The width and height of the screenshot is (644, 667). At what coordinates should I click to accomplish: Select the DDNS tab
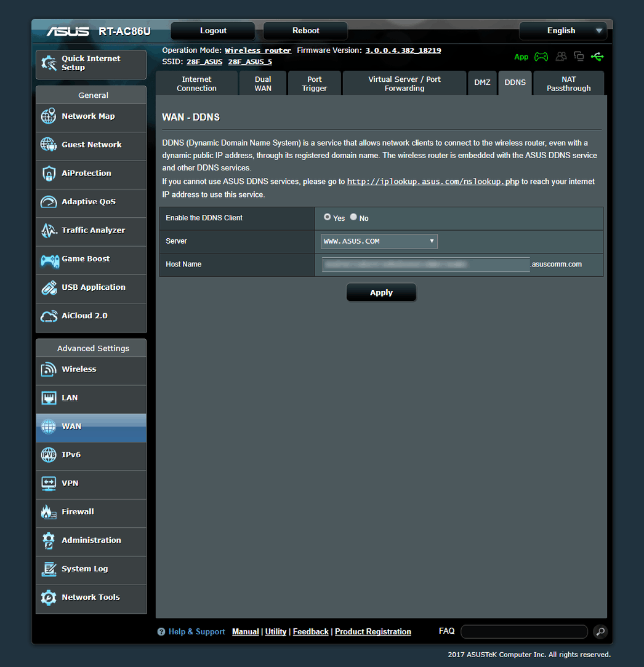[x=515, y=82]
